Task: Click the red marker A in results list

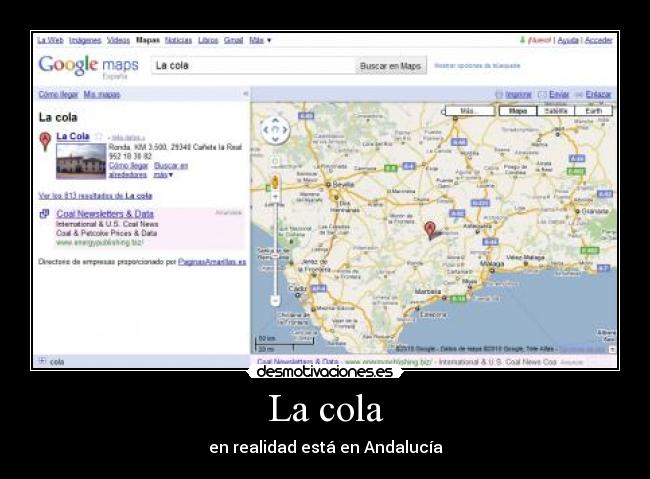Action: [45, 141]
